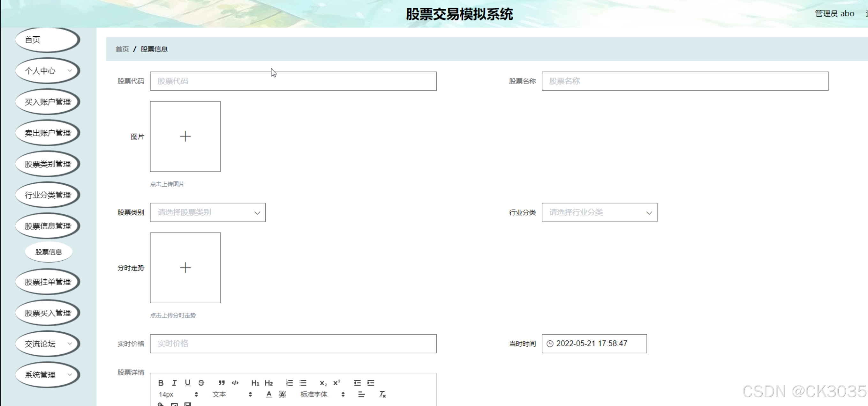868x406 pixels.
Task: Click the 首页 breadcrumb link
Action: coord(122,49)
